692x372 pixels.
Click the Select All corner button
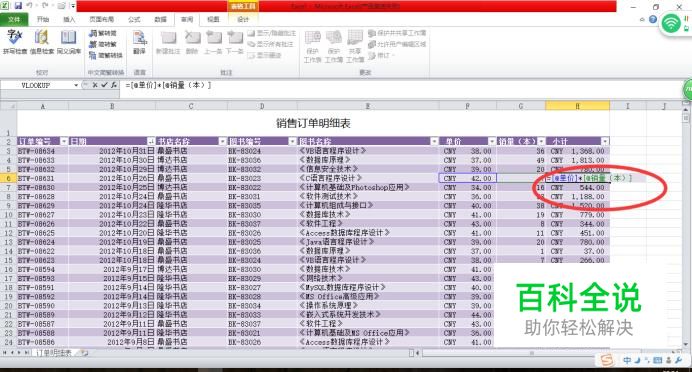point(8,106)
